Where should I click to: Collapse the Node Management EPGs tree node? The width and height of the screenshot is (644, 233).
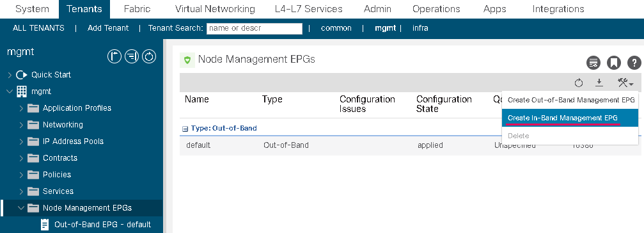pos(21,208)
